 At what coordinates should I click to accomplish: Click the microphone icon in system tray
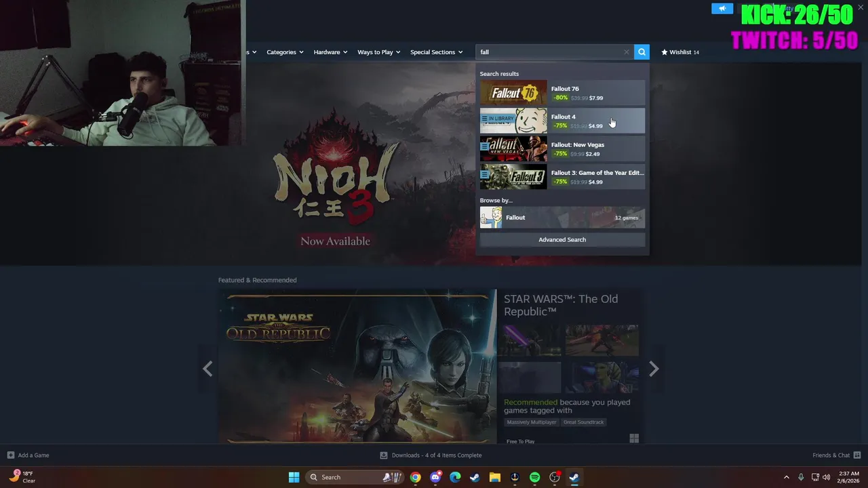pos(801,477)
